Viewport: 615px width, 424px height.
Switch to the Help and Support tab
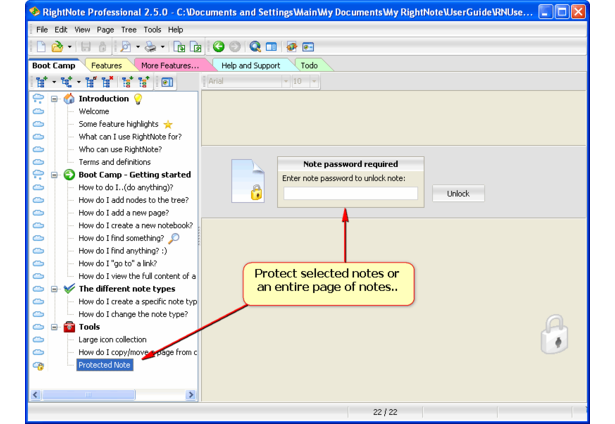[251, 66]
